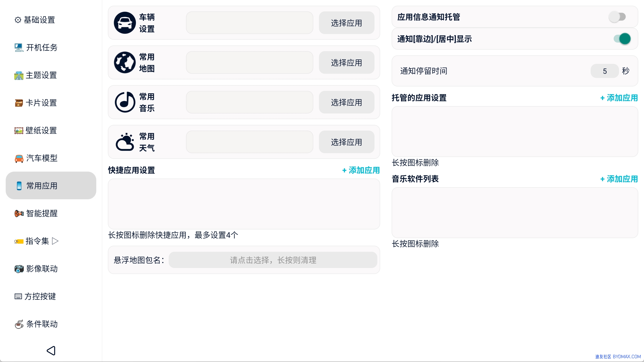The height and width of the screenshot is (362, 644).
Task: Click 选择应用 for 常用音乐
Action: click(x=347, y=102)
